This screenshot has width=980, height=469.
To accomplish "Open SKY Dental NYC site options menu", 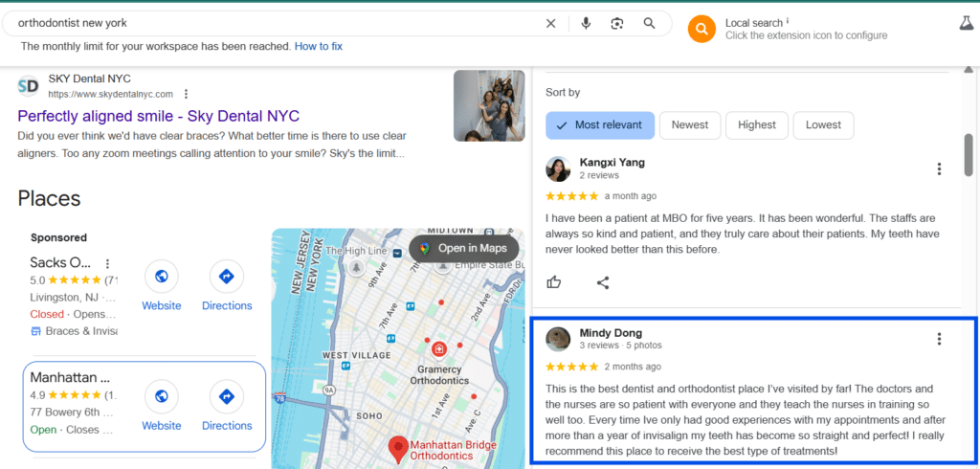I will click(x=186, y=95).
